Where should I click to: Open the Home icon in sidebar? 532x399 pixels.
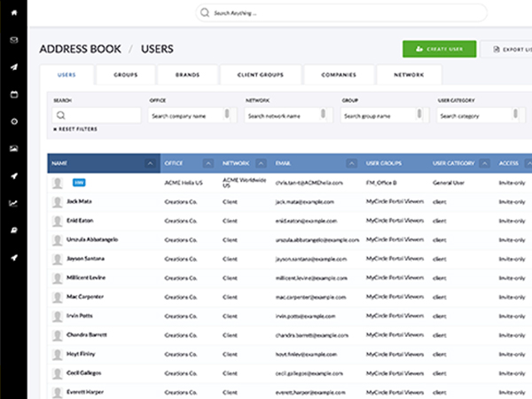14,12
